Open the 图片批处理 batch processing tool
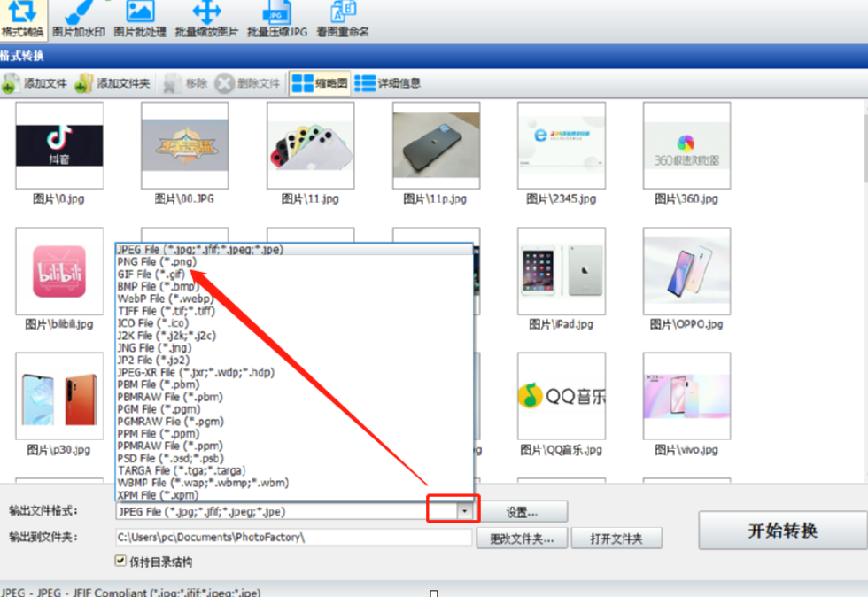868x597 pixels. [x=140, y=19]
